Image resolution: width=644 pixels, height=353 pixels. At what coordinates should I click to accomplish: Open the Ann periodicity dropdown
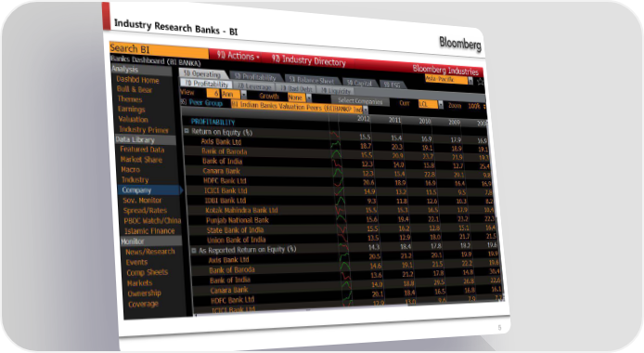[x=243, y=95]
